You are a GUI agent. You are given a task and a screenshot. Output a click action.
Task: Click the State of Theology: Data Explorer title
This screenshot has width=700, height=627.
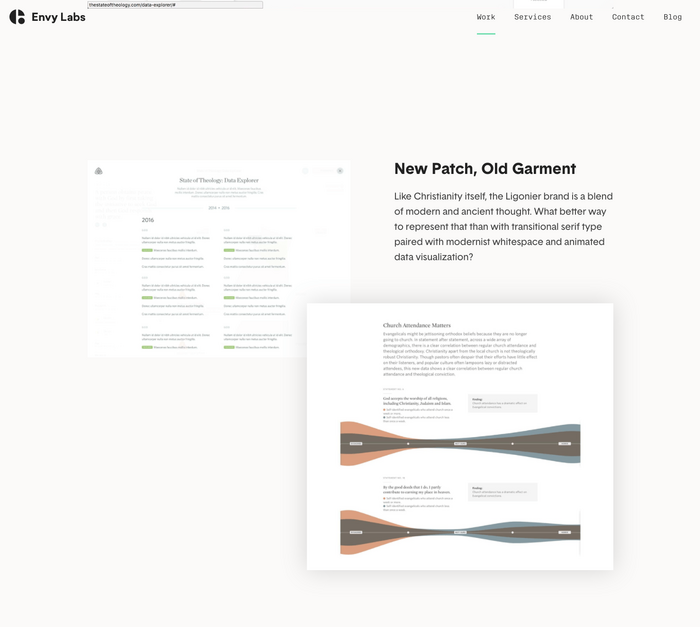pyautogui.click(x=219, y=180)
